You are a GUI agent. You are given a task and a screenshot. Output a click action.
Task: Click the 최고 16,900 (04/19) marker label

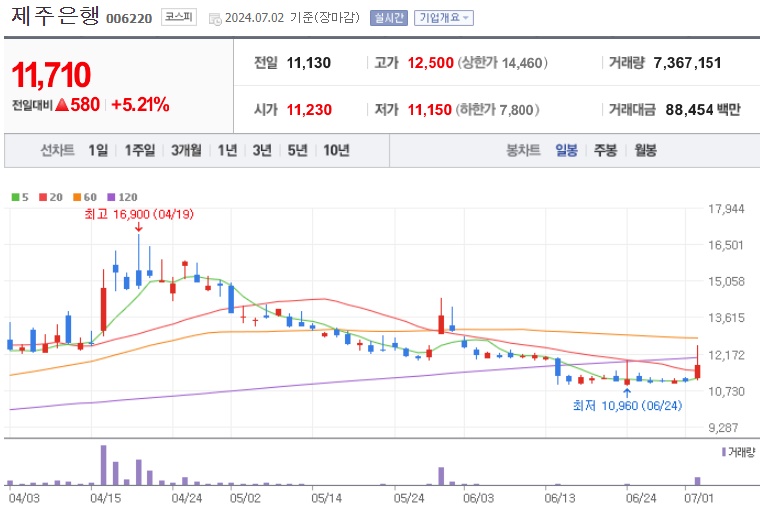point(139,214)
